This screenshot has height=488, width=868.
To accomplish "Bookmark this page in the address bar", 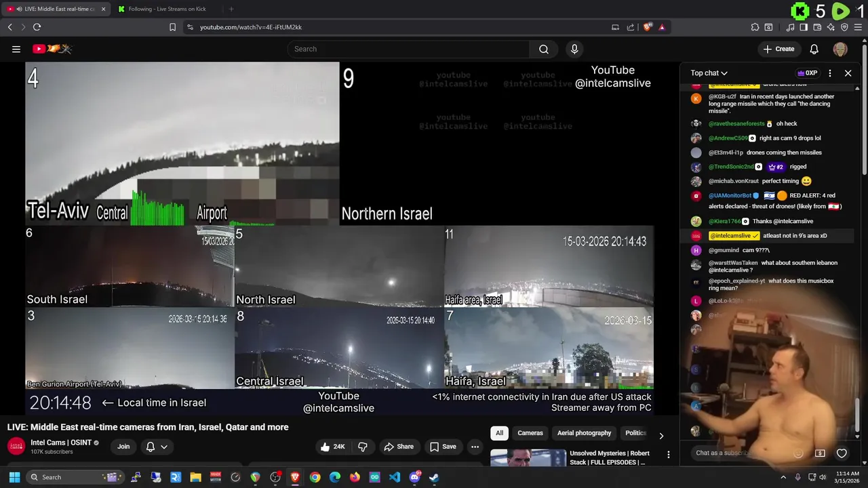I will point(172,27).
